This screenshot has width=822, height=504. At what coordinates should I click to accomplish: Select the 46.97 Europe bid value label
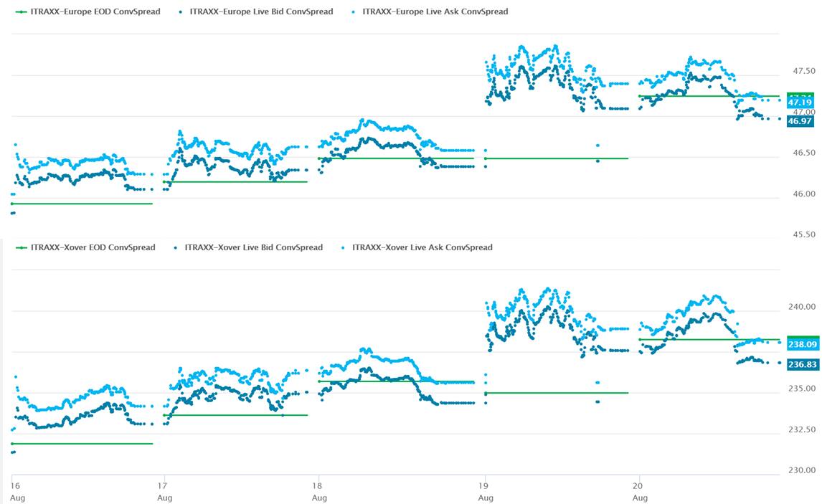click(x=800, y=122)
